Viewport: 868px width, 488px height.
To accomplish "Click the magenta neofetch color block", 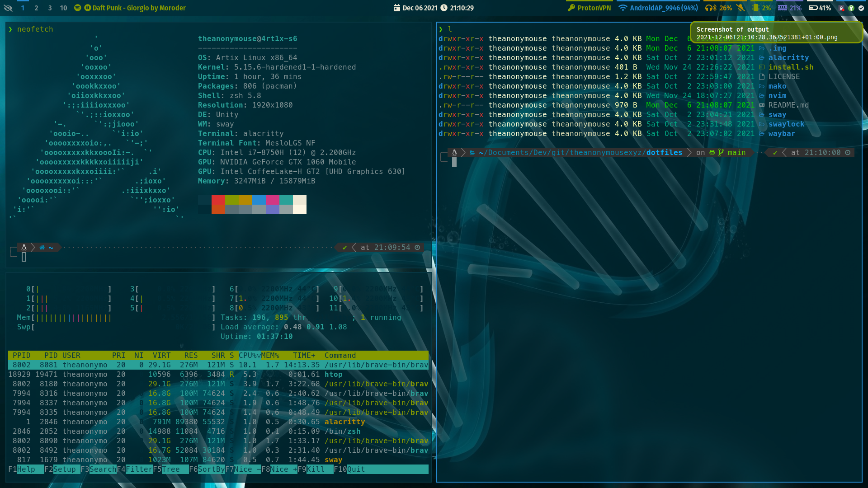I will click(273, 200).
